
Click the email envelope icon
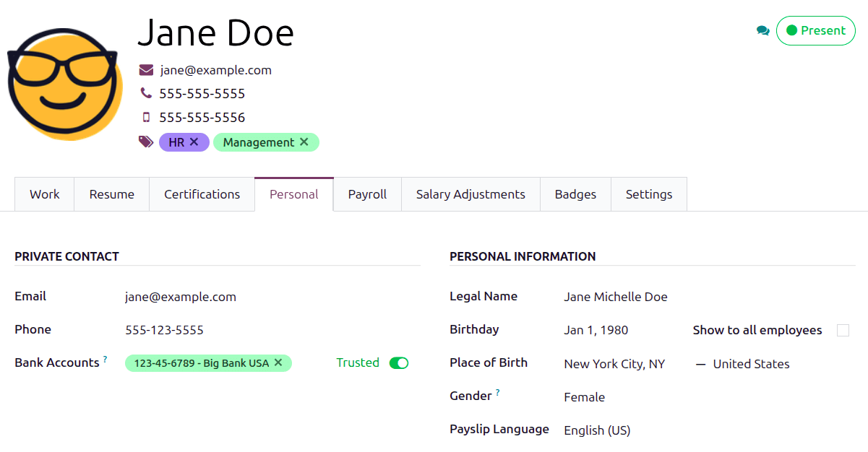[x=147, y=70]
